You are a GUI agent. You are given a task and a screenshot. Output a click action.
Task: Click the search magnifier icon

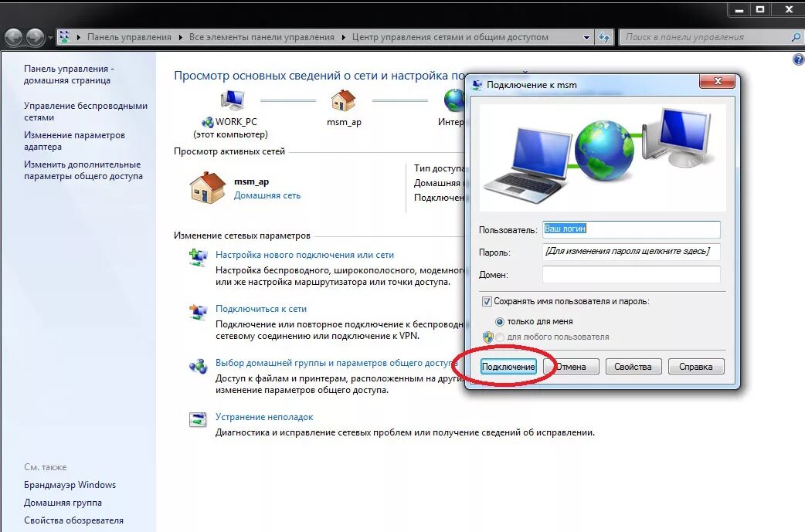(795, 37)
